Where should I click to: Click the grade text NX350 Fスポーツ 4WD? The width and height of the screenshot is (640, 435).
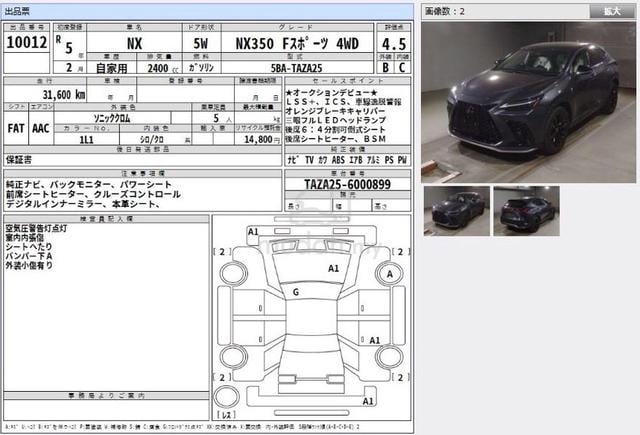[297, 44]
